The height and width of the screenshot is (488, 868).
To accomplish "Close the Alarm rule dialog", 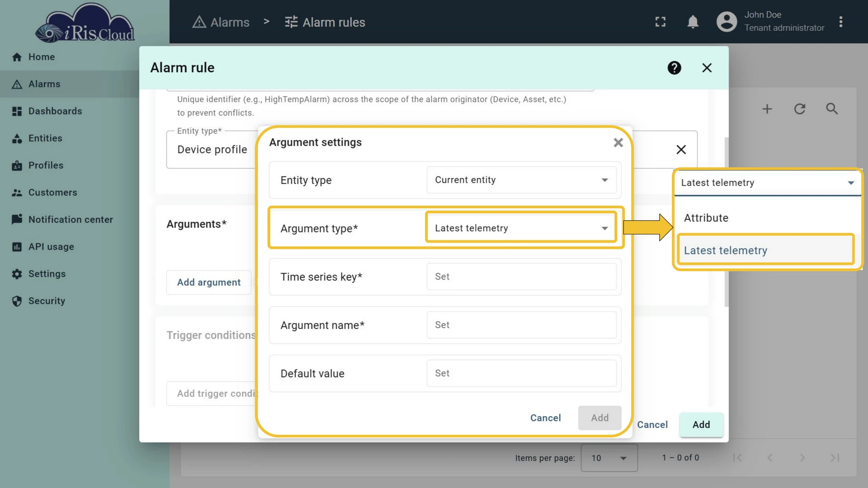I will click(707, 68).
